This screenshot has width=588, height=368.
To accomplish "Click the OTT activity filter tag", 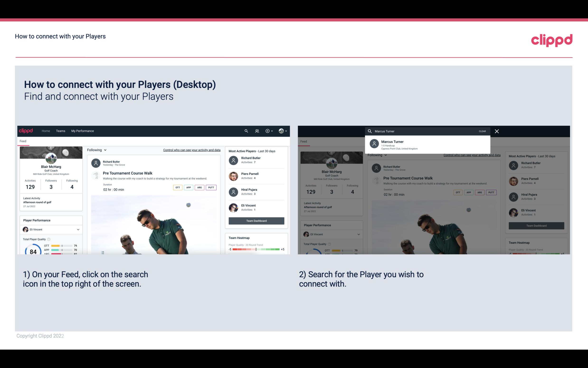I will click(x=177, y=187).
